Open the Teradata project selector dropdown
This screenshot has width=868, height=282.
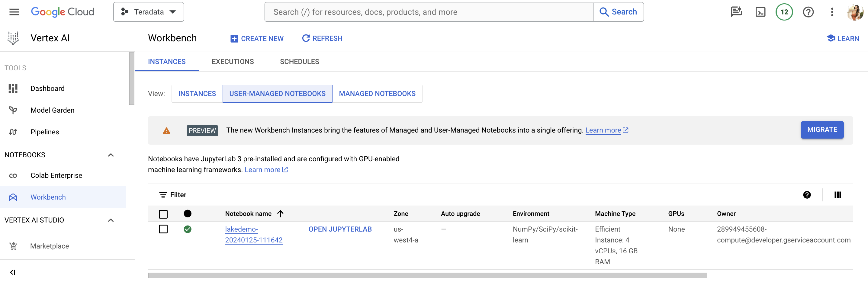click(x=148, y=12)
